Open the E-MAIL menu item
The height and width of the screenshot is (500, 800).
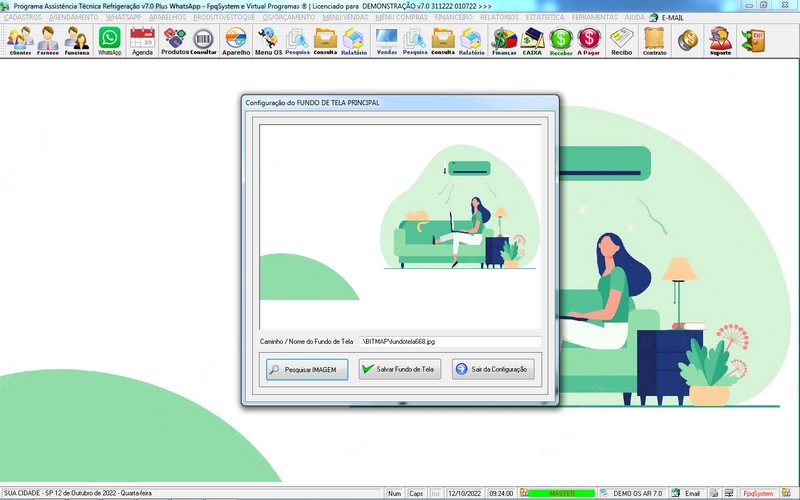coord(667,17)
